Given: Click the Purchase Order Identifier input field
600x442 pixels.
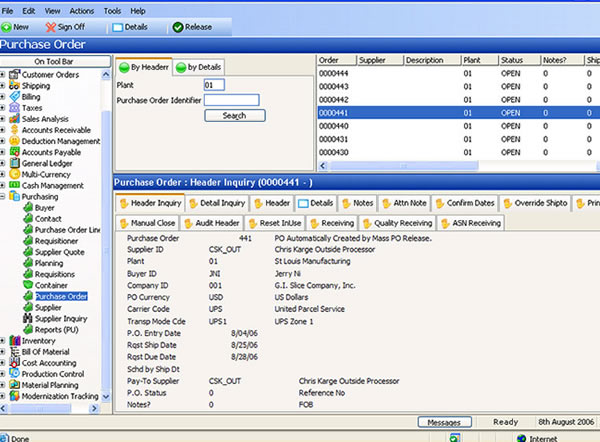Looking at the screenshot, I should click(x=231, y=100).
